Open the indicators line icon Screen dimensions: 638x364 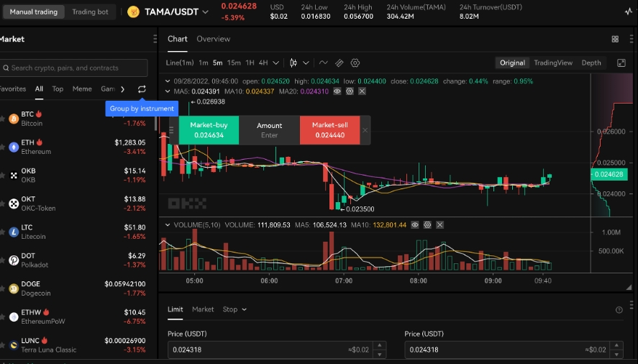tap(323, 63)
